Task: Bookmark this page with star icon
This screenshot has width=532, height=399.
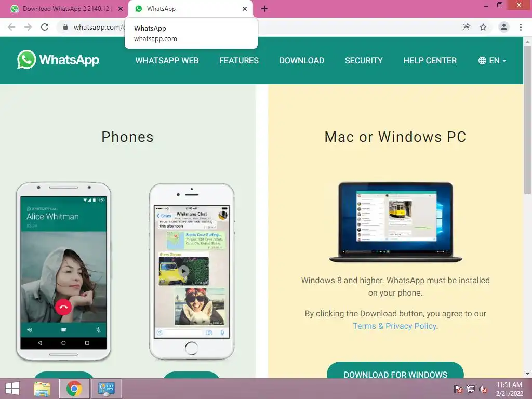Action: pyautogui.click(x=483, y=27)
